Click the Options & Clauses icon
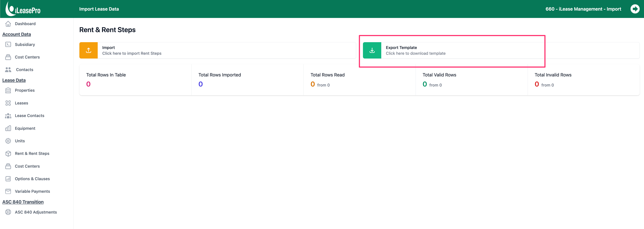Viewport: 644px width, 229px height. click(8, 179)
